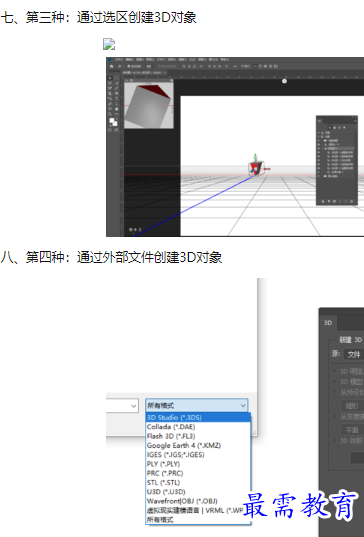This screenshot has height=537, width=364.
Task: Select STL (*.STL) in format list
Action: tap(198, 482)
